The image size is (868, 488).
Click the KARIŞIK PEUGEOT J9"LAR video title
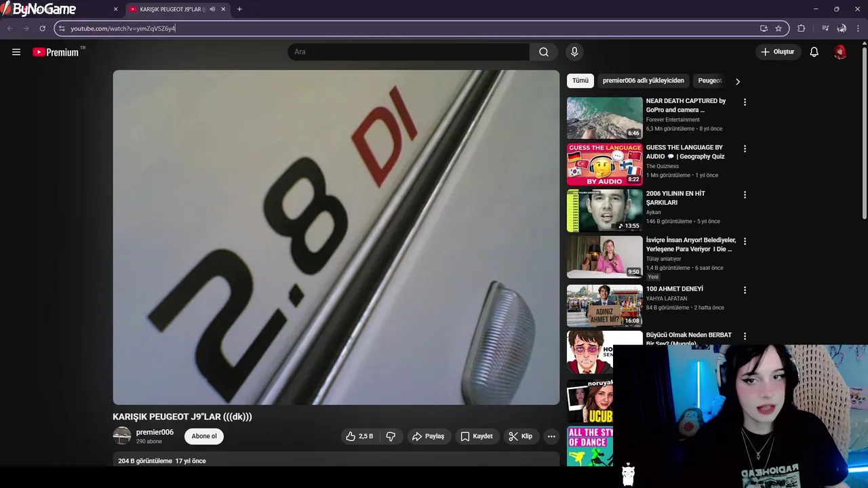click(x=182, y=417)
